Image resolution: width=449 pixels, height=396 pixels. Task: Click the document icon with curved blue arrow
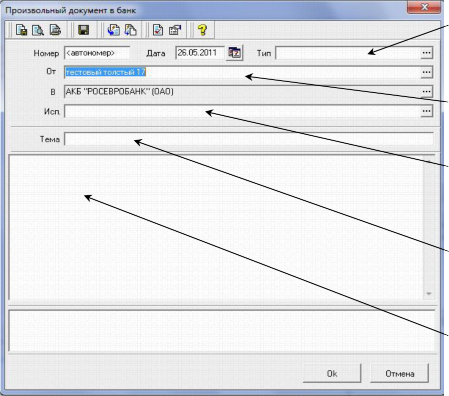click(x=113, y=30)
